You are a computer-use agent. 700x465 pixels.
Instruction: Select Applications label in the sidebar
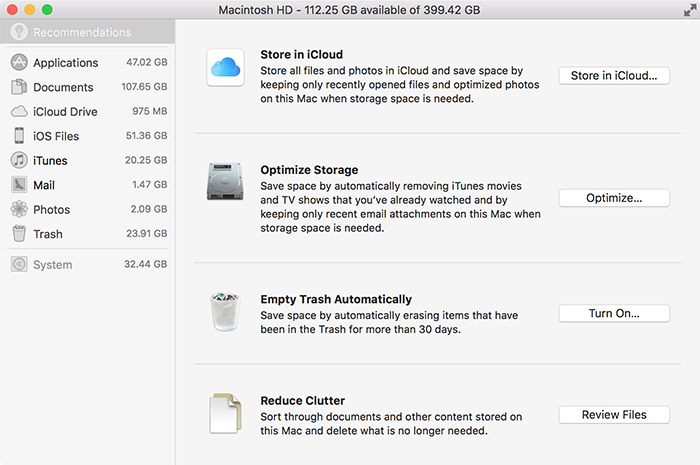pos(66,63)
